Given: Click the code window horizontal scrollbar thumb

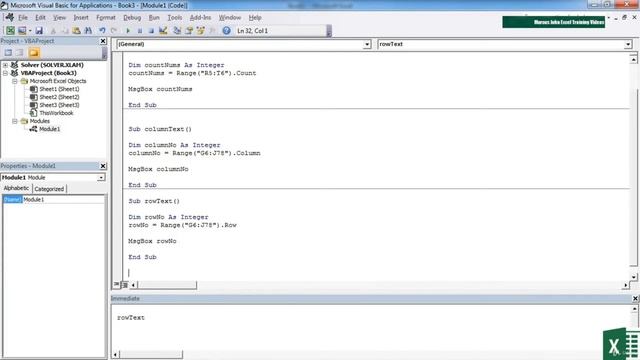Looking at the screenshot, I should pos(167,284).
